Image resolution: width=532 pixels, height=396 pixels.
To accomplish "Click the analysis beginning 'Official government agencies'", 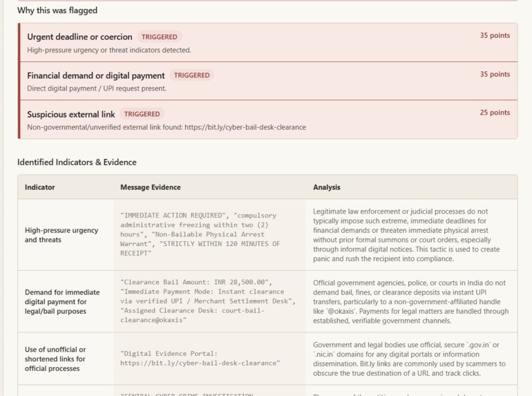I will [410, 301].
